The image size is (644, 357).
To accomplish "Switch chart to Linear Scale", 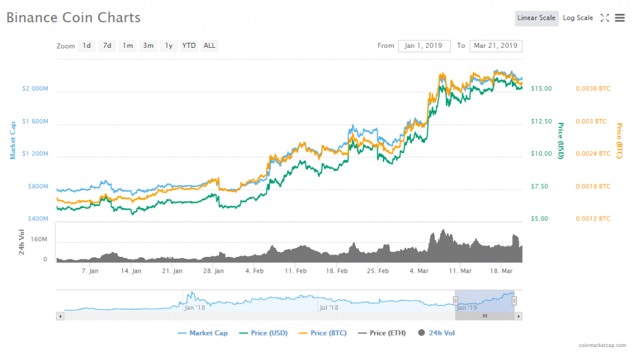I will point(536,18).
